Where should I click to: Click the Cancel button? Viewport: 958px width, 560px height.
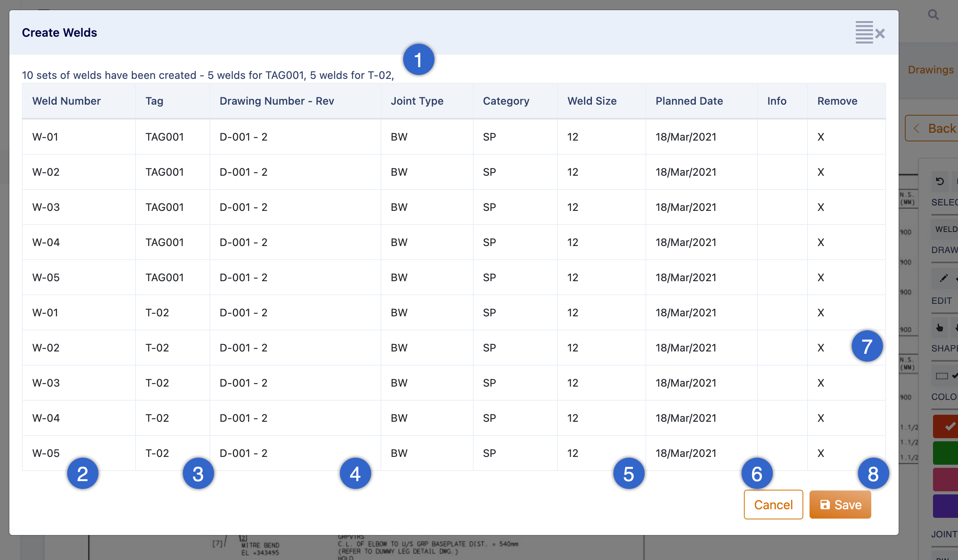(x=773, y=505)
